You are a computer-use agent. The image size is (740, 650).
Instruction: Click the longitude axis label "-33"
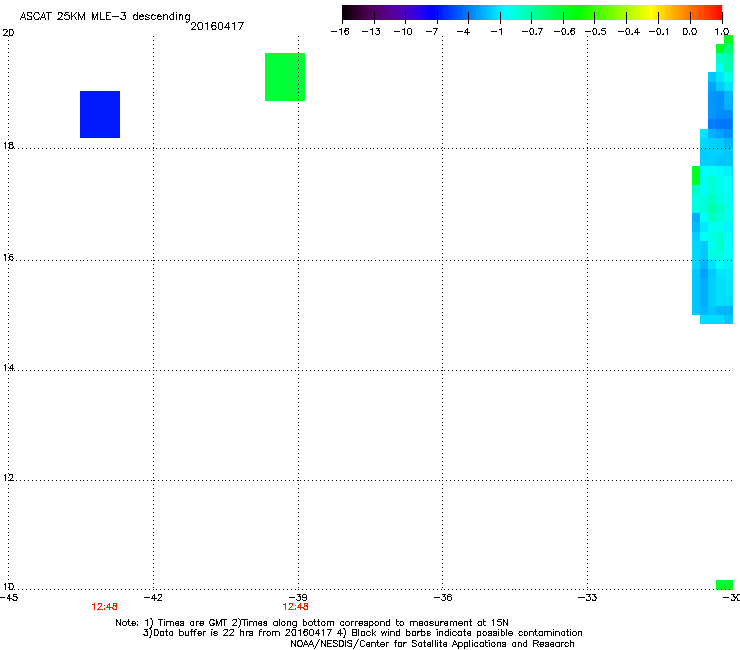coord(588,598)
